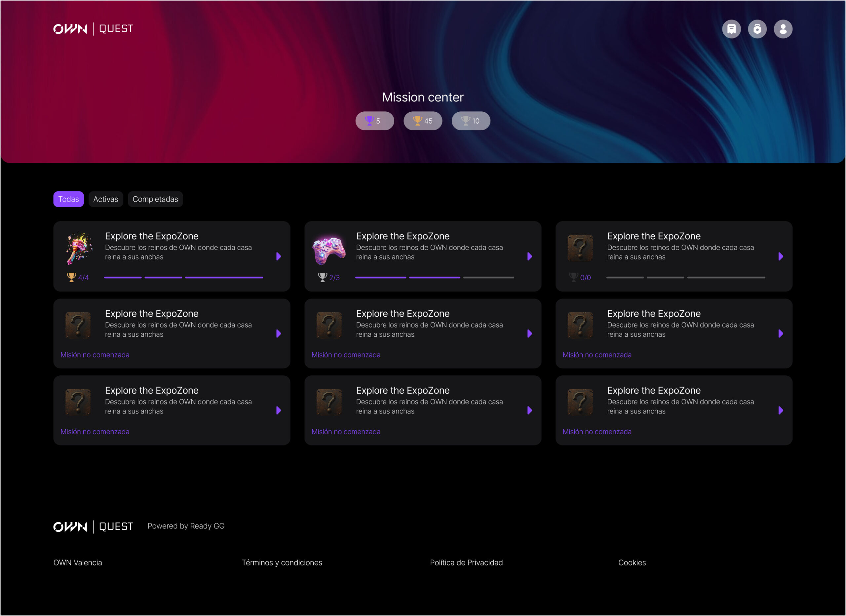Switch to the Activas tab
Screen dimensions: 846x616
point(105,199)
